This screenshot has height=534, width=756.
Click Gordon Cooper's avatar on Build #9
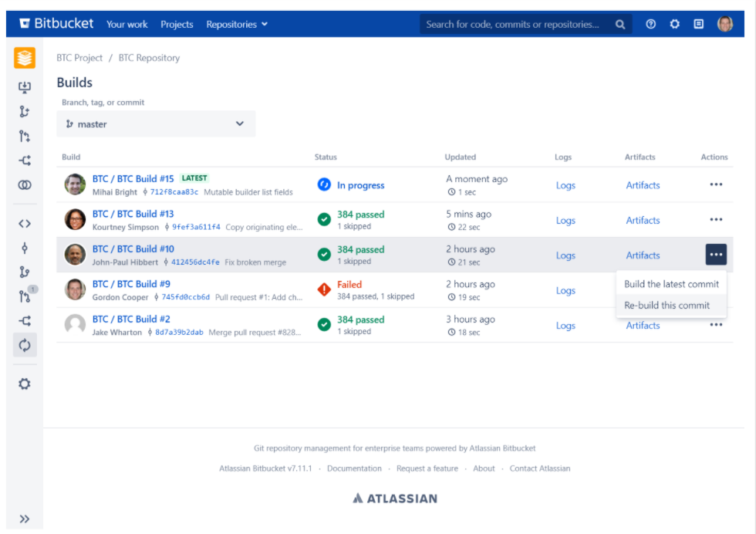76,289
